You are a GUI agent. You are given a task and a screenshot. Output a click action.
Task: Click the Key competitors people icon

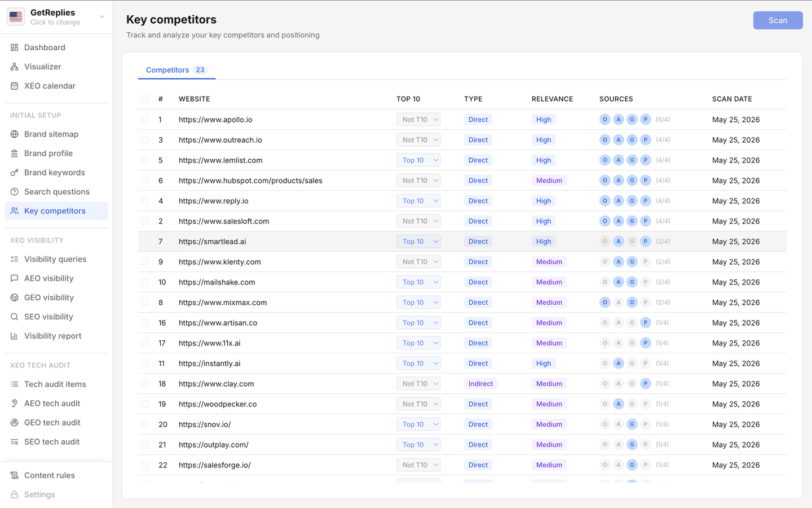pyautogui.click(x=15, y=211)
